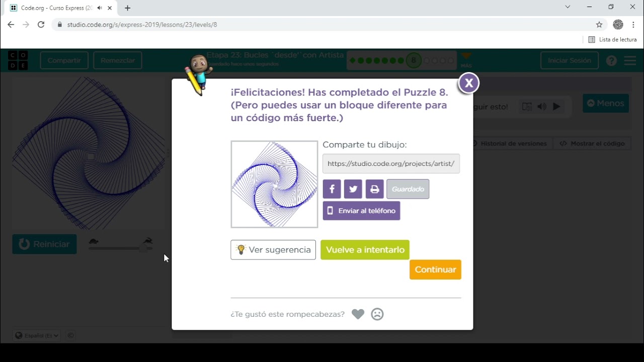Click the Reiniciar reset button
644x362 pixels.
click(x=45, y=244)
